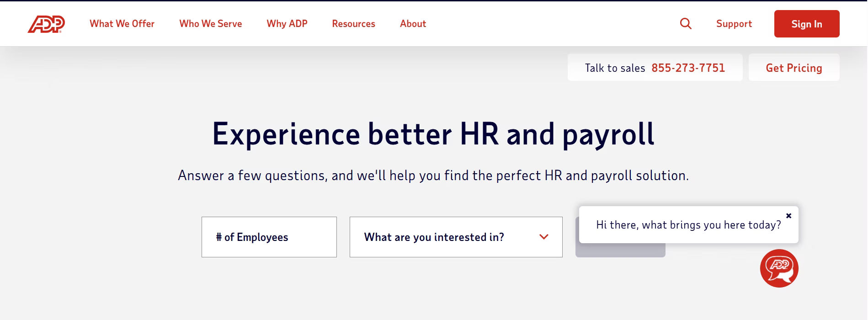Click the Talk to sales label
This screenshot has width=868, height=320.
click(x=615, y=68)
